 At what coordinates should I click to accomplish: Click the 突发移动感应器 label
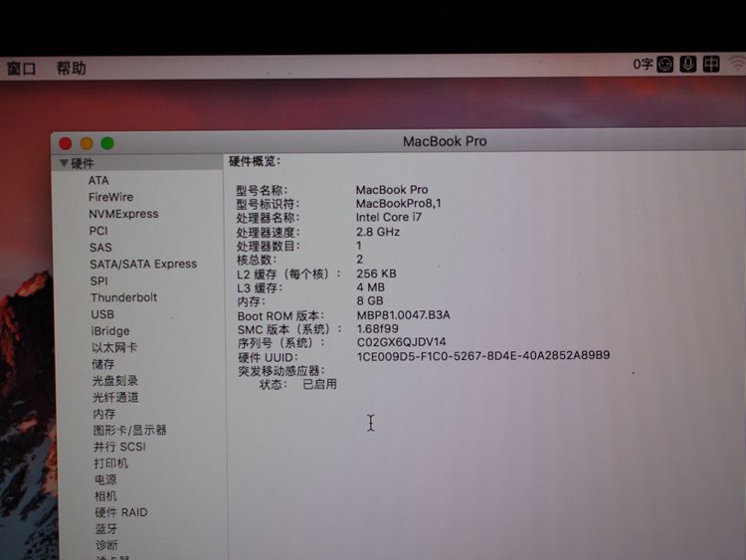click(281, 371)
